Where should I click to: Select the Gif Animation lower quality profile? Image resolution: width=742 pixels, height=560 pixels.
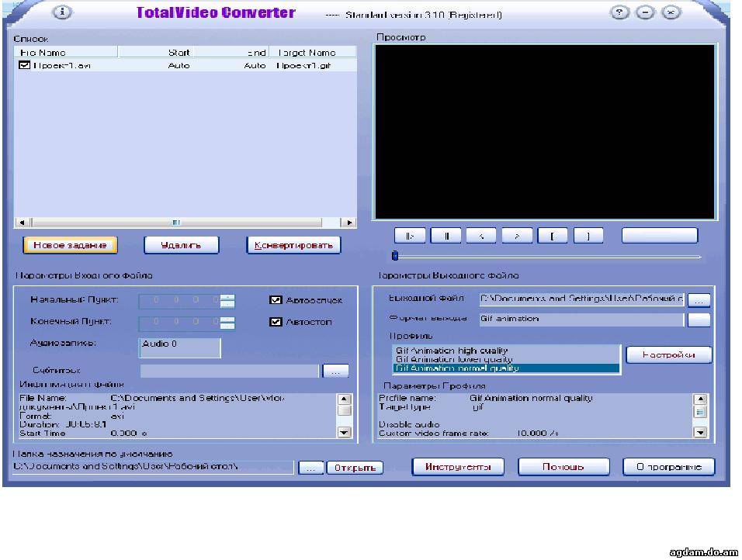(506, 359)
